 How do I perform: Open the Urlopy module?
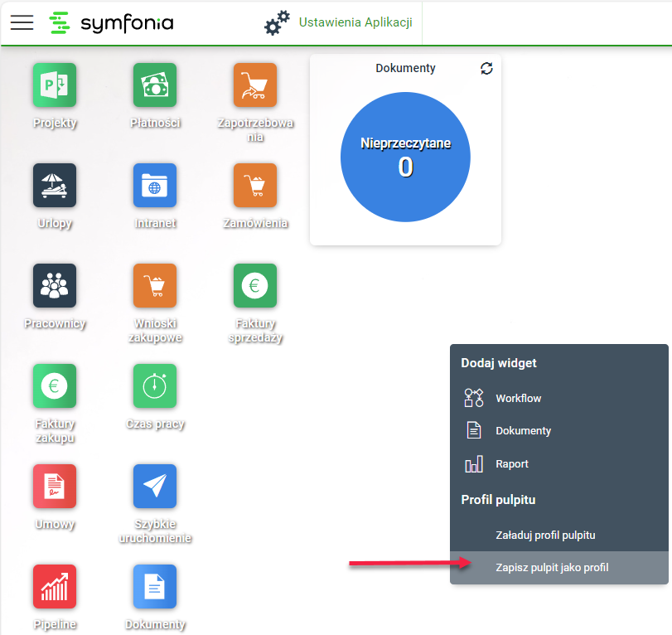tap(55, 185)
